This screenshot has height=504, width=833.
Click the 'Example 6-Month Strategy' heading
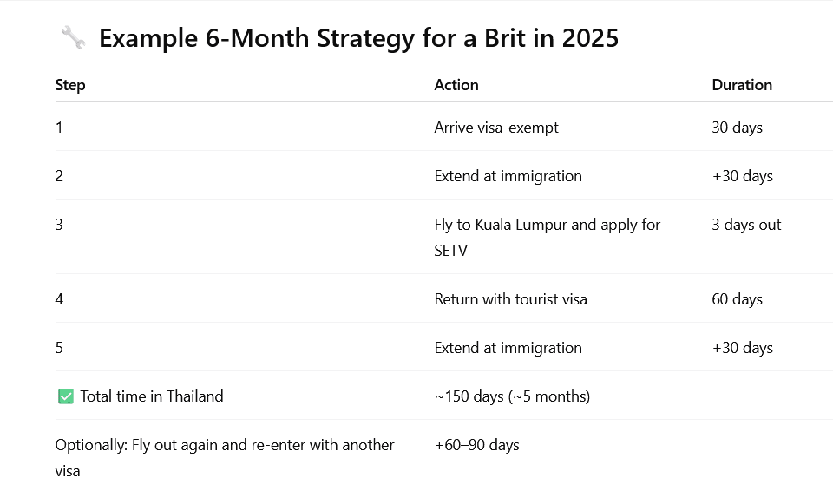(x=358, y=38)
